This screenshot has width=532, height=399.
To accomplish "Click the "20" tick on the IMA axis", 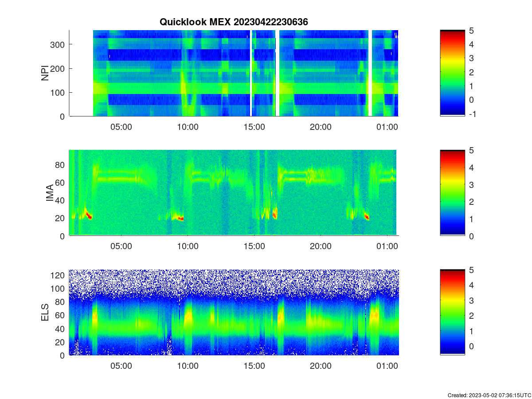I will [x=60, y=218].
